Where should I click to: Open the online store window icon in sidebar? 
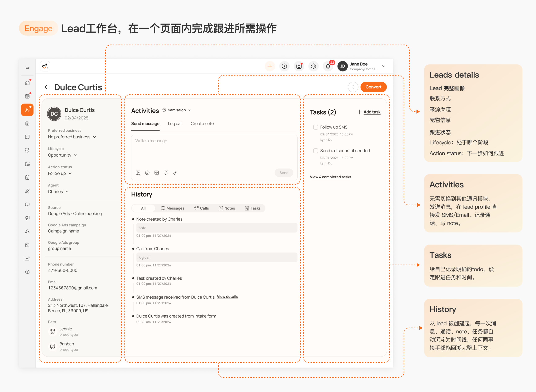pos(27,164)
